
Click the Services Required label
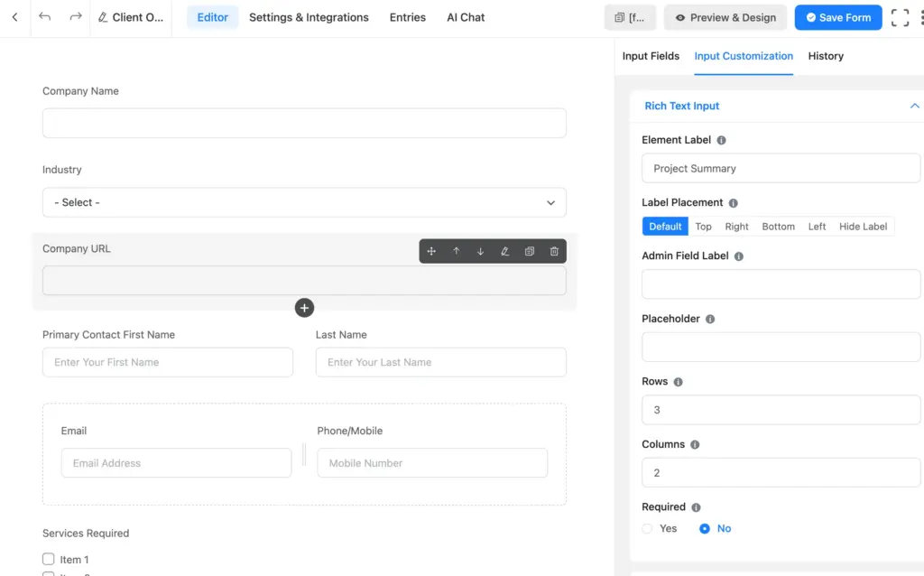click(86, 534)
